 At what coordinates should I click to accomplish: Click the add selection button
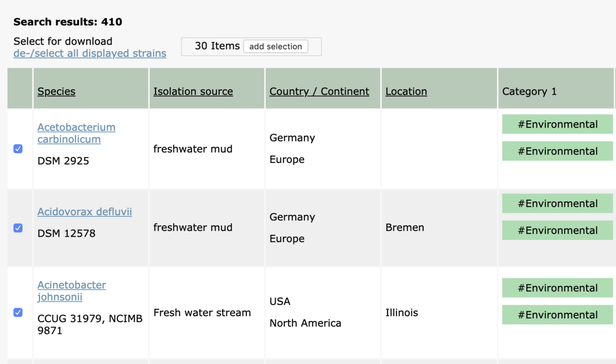pyautogui.click(x=276, y=46)
